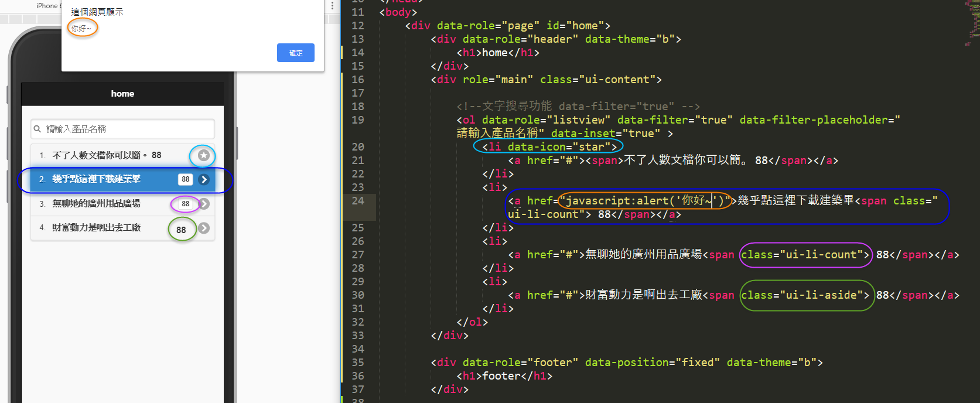Click the star icon on list item 1

pos(203,155)
